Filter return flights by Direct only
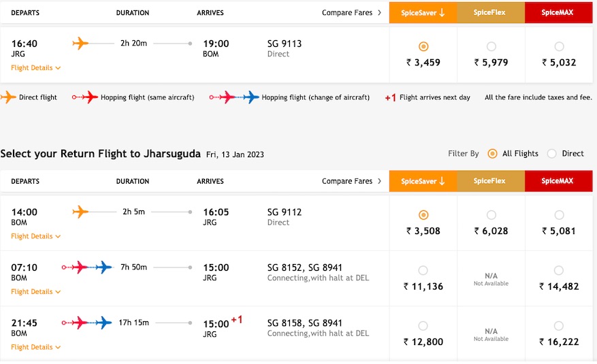This screenshot has width=597, height=364. coord(552,154)
